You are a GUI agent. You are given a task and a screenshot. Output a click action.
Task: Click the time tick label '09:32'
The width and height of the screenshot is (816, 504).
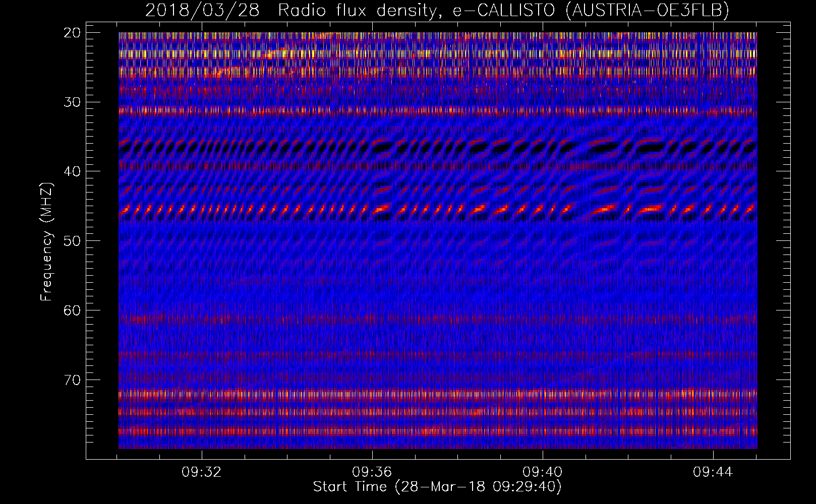202,472
